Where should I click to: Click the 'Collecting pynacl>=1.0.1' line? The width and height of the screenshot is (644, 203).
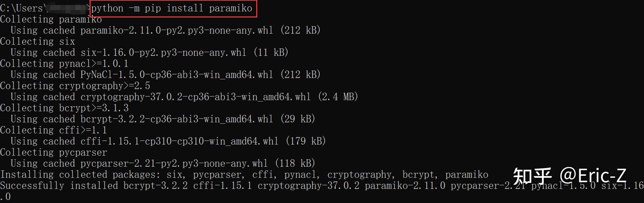click(x=64, y=64)
